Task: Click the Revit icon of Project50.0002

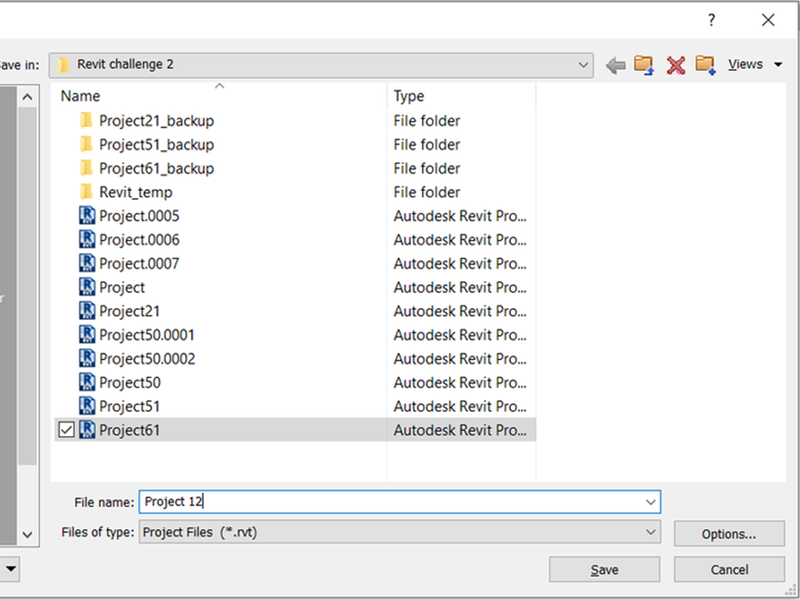Action: click(x=87, y=358)
